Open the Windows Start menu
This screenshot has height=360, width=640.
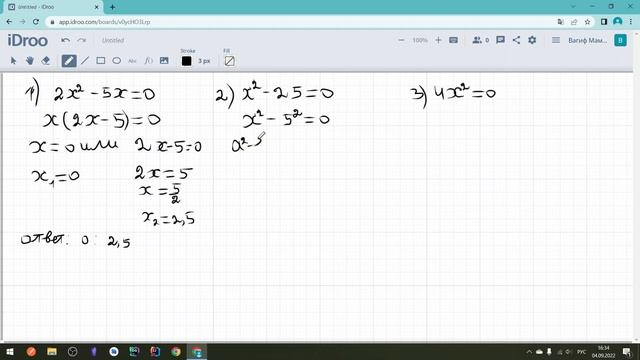[10, 352]
